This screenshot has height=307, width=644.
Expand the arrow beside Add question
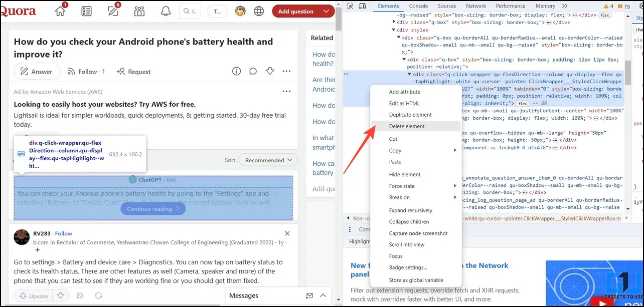[327, 11]
